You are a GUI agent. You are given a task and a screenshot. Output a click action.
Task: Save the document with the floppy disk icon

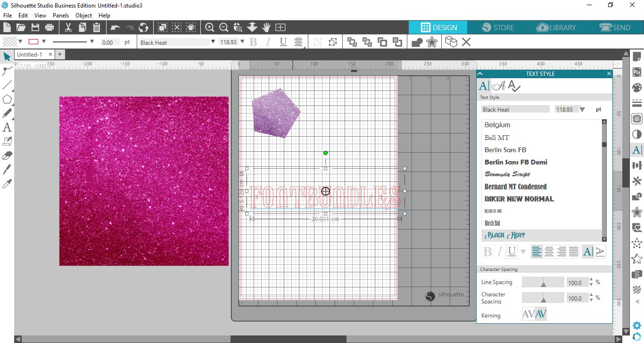click(35, 27)
